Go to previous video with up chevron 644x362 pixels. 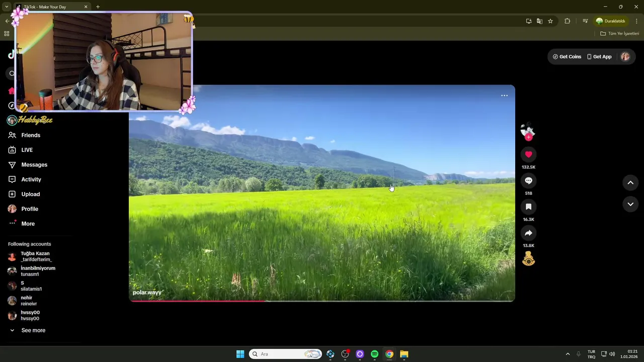click(630, 183)
